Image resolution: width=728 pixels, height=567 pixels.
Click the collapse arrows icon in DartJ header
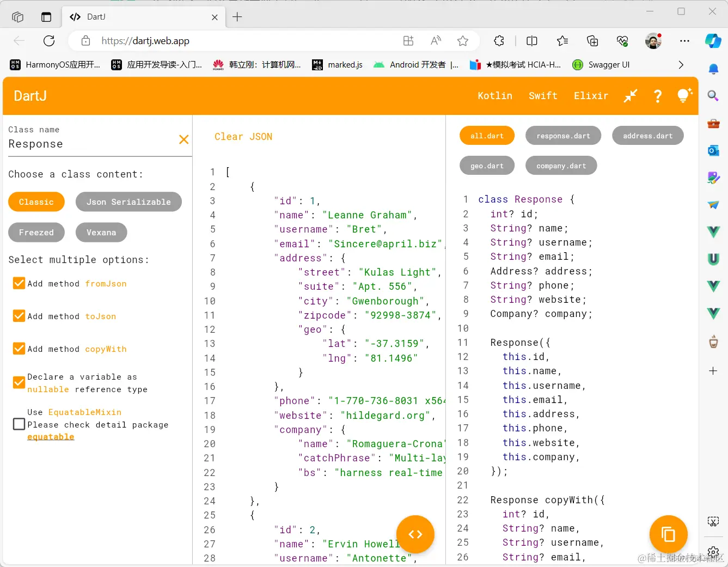tap(631, 96)
